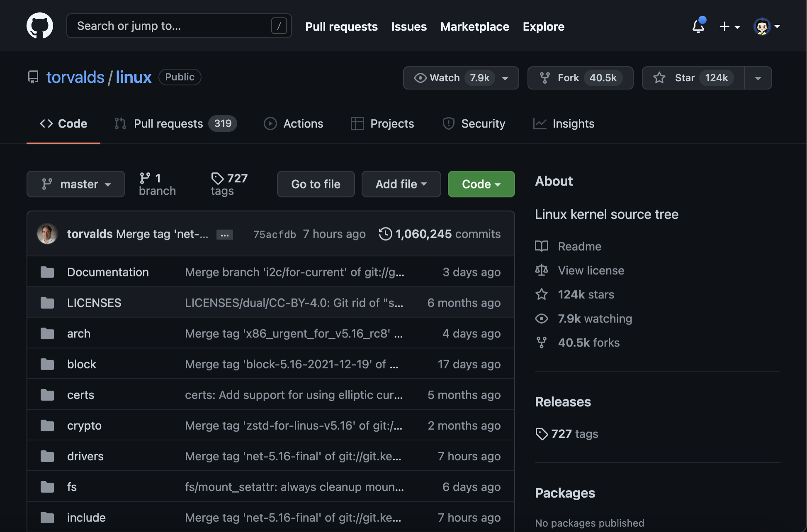View the 1 branch link
The width and height of the screenshot is (807, 532).
point(157,184)
